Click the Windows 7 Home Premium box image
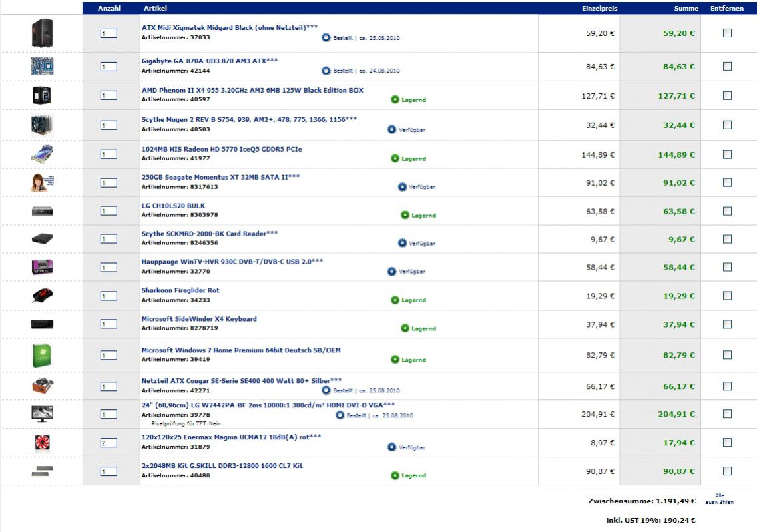The height and width of the screenshot is (532, 757). tap(42, 356)
